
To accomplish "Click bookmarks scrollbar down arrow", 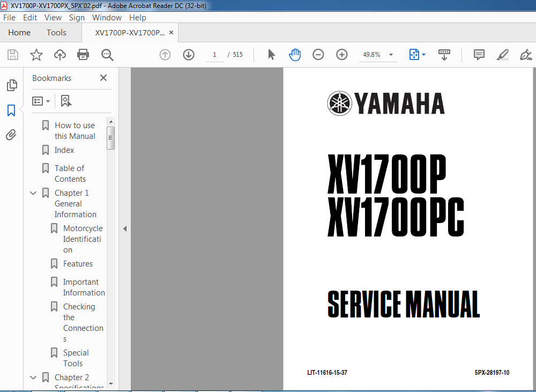I will 110,384.
